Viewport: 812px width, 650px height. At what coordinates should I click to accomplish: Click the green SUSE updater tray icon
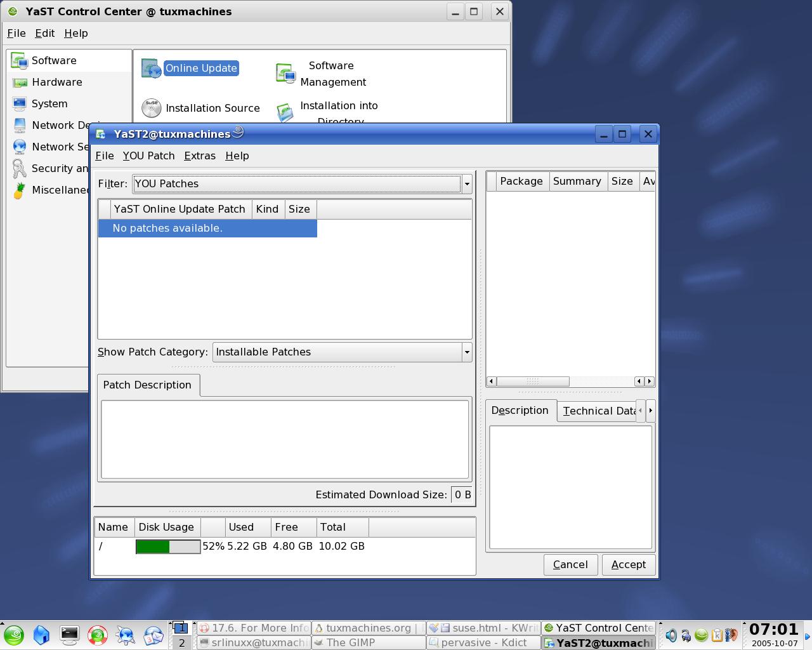point(701,635)
